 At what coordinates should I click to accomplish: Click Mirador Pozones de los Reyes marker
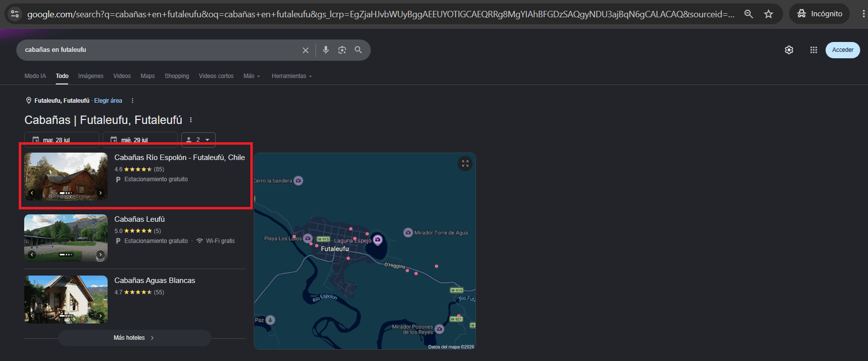click(x=439, y=329)
